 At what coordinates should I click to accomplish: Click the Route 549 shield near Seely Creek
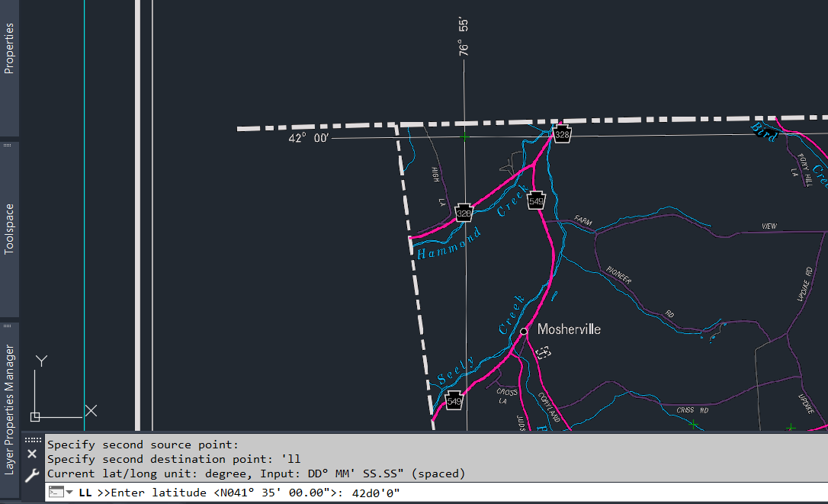pos(454,400)
